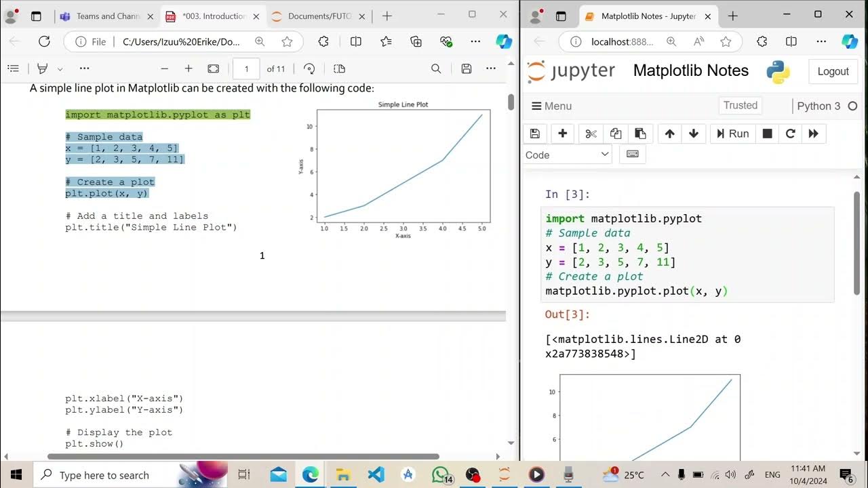The width and height of the screenshot is (868, 488).
Task: Toggle split screen in PDF browser window
Action: (x=355, y=41)
